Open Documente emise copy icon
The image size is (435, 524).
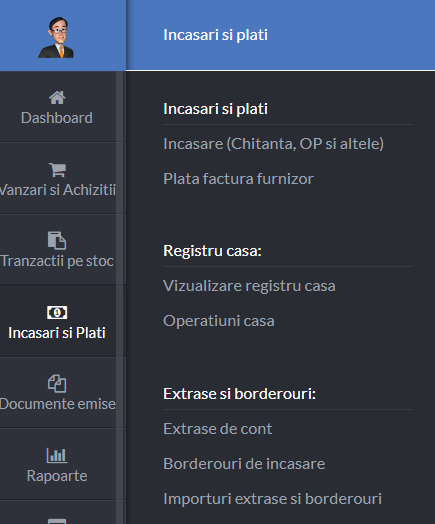click(x=57, y=383)
